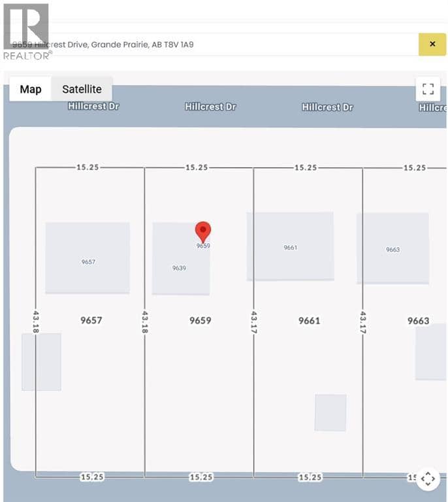The image size is (448, 502).
Task: Click the bold 9659 lot label
Action: [200, 320]
